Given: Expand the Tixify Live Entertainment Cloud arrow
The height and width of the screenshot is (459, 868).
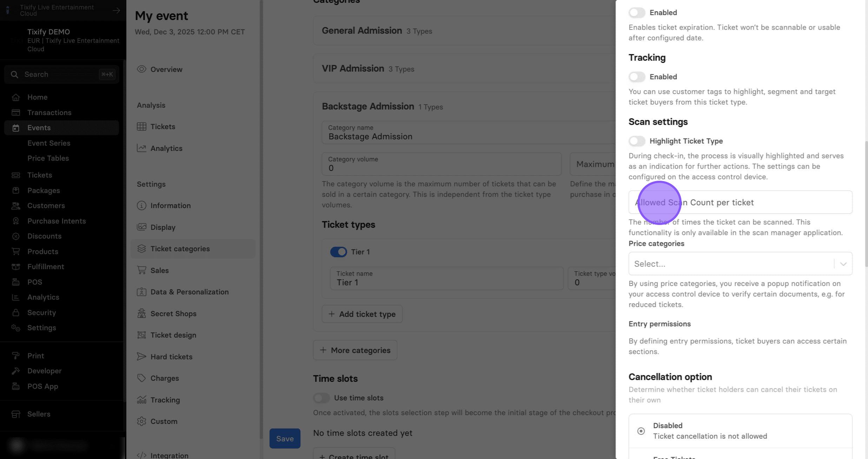Looking at the screenshot, I should pos(116,11).
